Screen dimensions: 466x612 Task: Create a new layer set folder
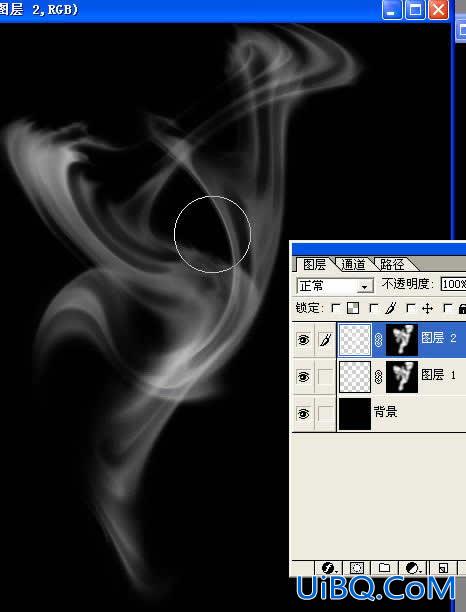[x=384, y=568]
